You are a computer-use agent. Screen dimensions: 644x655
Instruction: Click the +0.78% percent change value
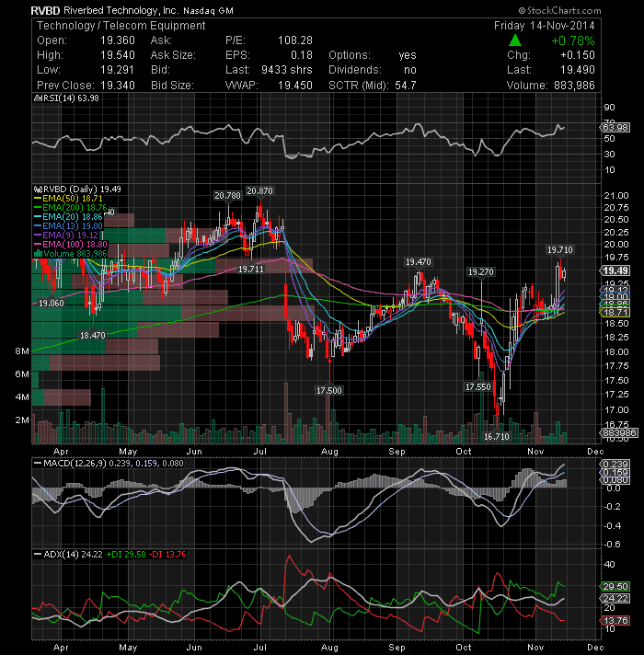coord(573,40)
